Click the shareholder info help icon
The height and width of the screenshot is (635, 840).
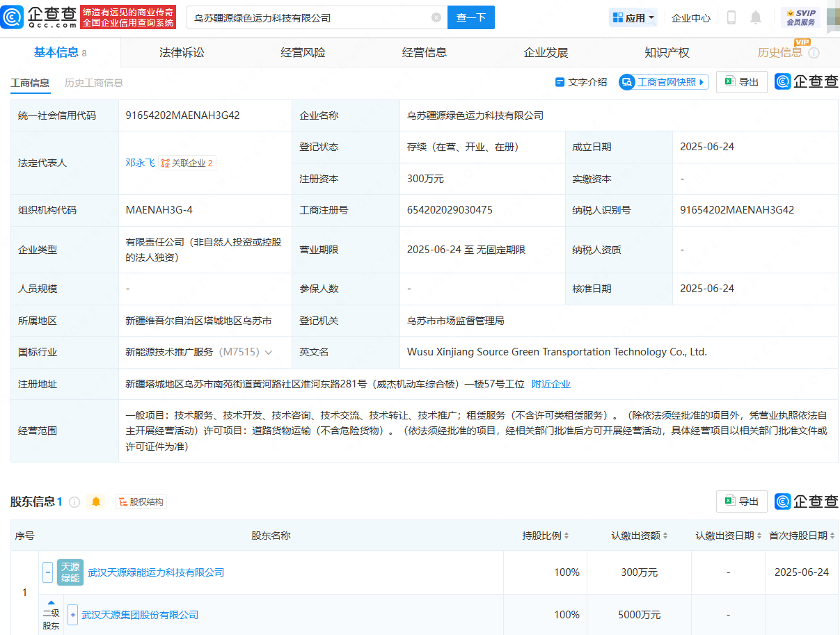click(74, 501)
